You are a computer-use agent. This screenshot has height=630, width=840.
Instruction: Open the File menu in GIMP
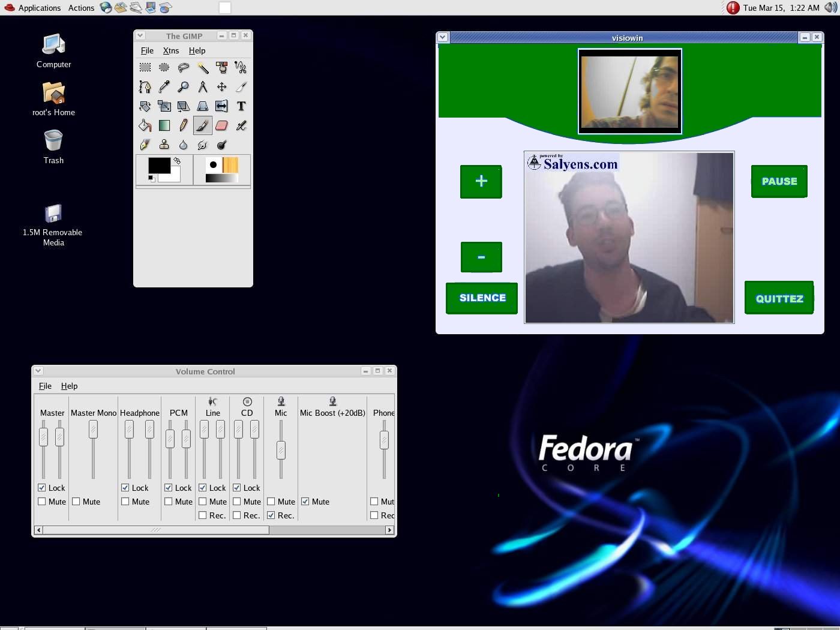147,51
